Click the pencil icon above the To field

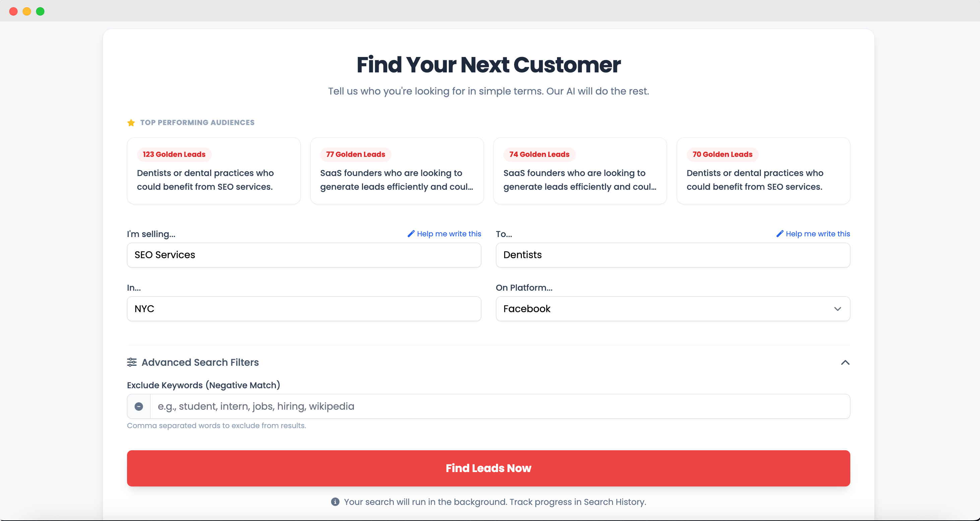tap(780, 234)
